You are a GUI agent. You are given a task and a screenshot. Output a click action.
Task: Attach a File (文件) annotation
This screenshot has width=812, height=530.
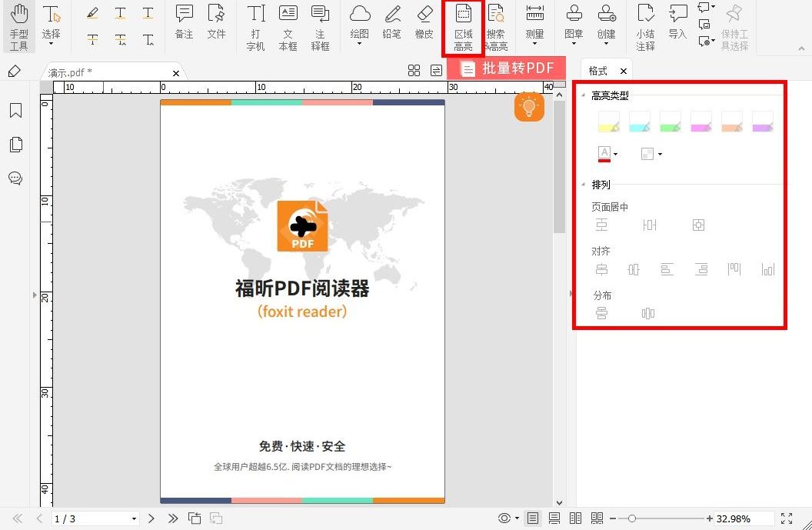[217, 22]
